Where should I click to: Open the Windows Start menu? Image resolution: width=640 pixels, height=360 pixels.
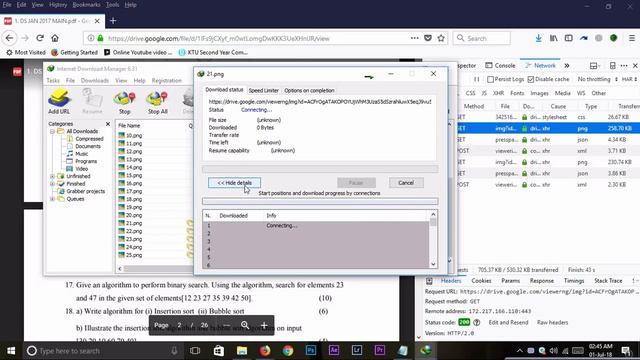[11, 351]
